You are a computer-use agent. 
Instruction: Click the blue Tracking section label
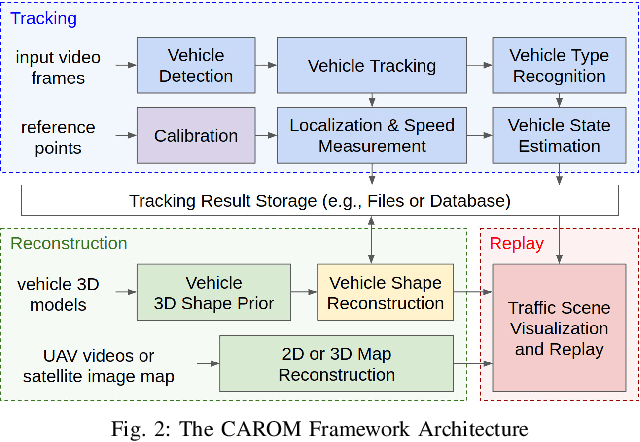point(42,18)
